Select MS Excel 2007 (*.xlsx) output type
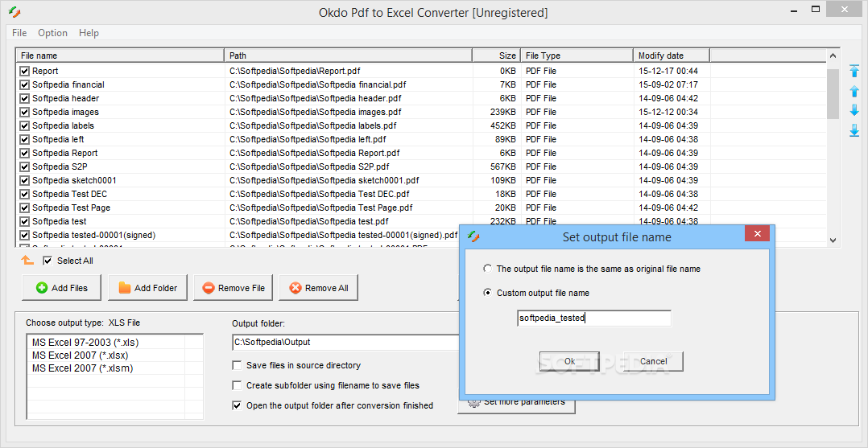Image resolution: width=868 pixels, height=448 pixels. click(80, 355)
